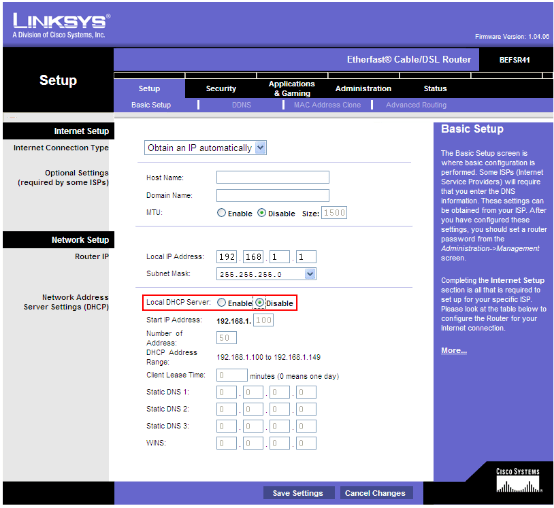Select MTU Disable radio button
Screen dimensions: 554x508
coord(261,213)
